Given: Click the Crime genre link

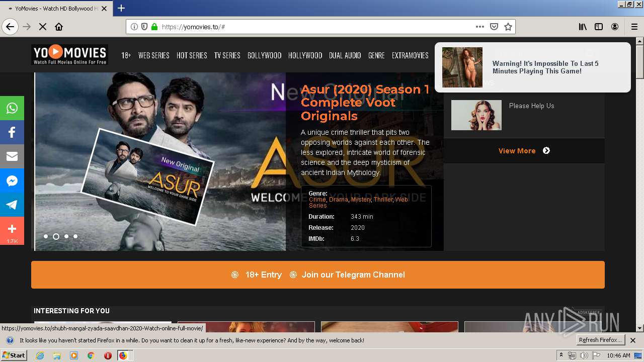Looking at the screenshot, I should [317, 200].
